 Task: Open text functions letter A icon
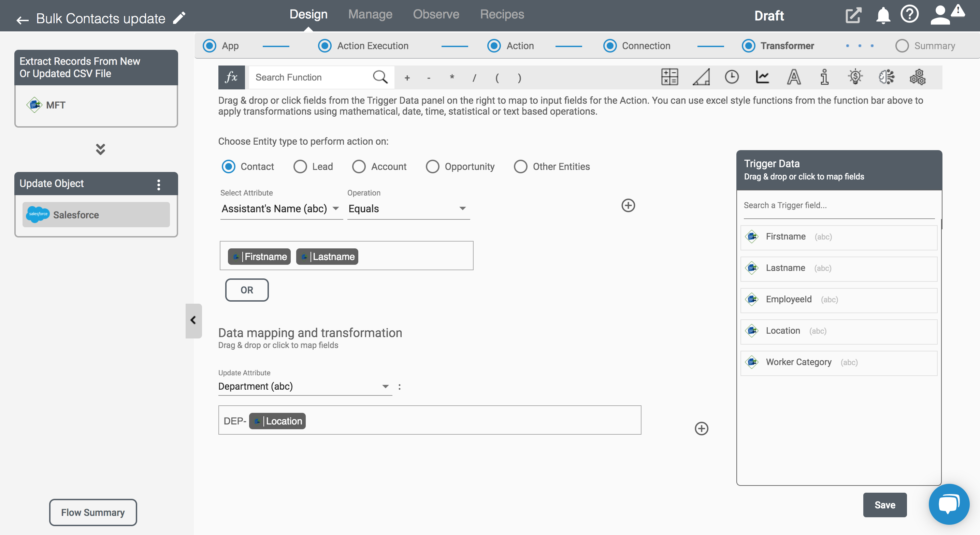(x=794, y=77)
